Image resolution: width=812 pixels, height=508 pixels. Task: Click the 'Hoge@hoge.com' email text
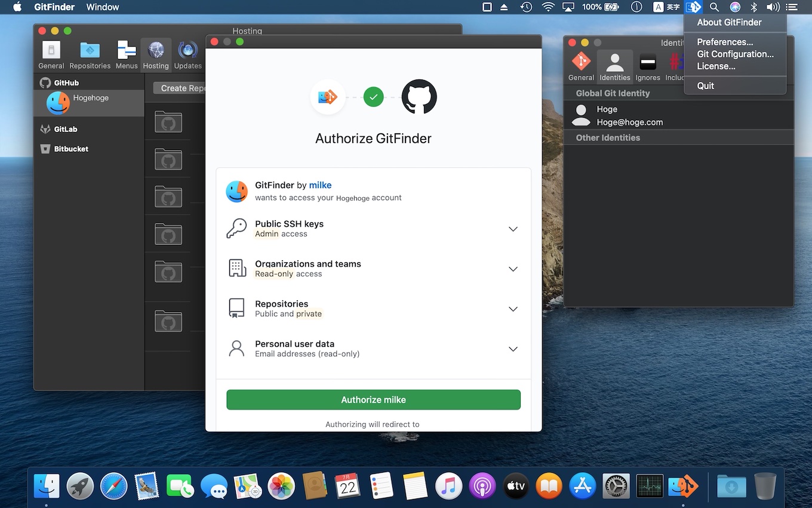(629, 122)
